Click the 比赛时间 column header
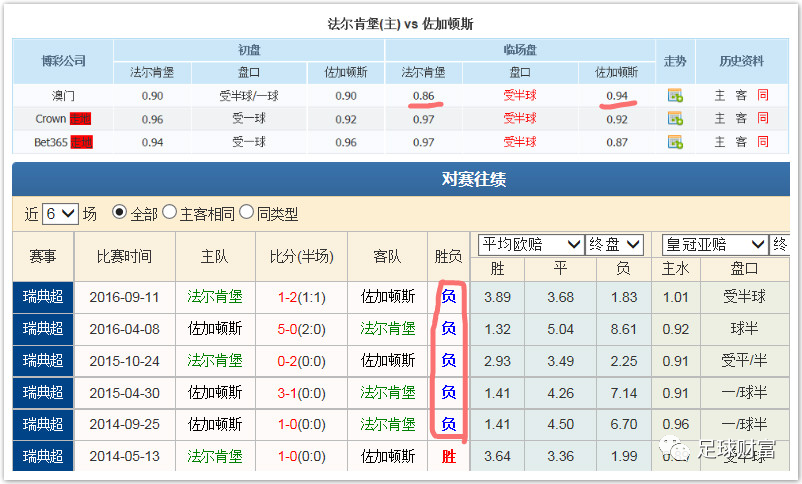The width and height of the screenshot is (802, 484). coord(124,257)
